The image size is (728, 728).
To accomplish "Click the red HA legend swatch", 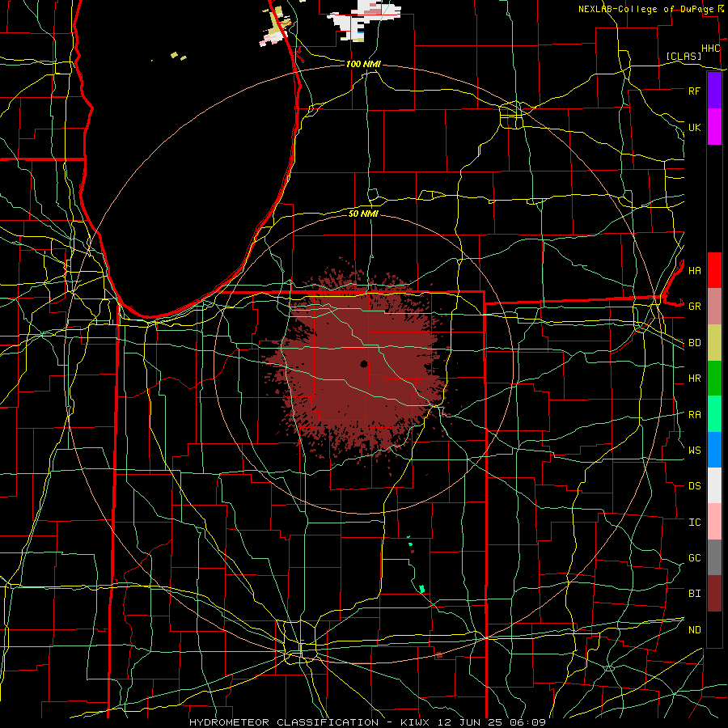I will [x=714, y=270].
